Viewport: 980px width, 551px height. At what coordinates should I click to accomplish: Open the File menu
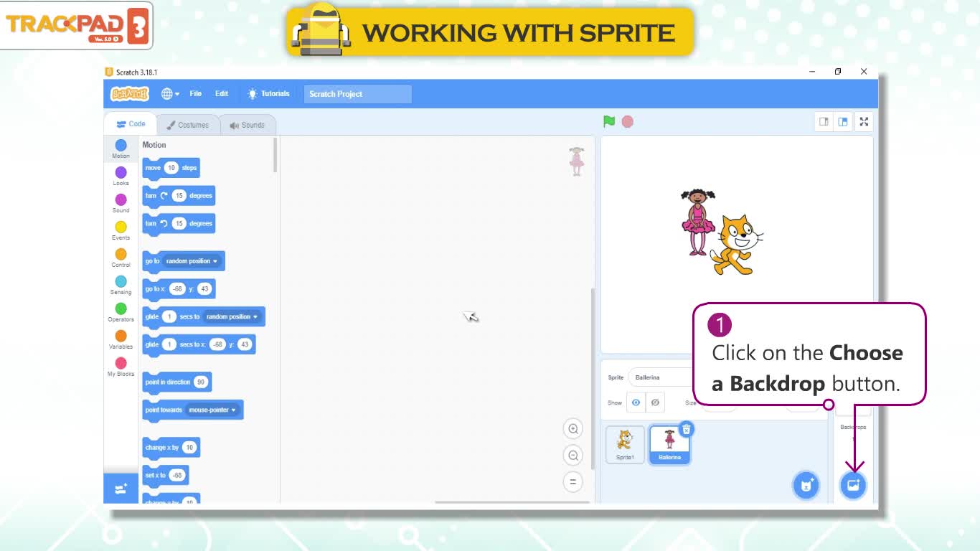(195, 94)
